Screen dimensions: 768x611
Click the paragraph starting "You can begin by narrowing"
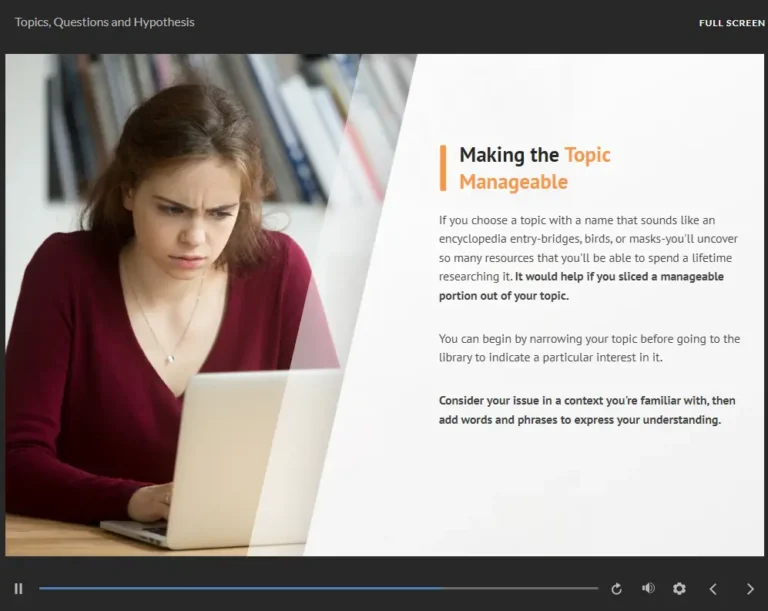589,348
